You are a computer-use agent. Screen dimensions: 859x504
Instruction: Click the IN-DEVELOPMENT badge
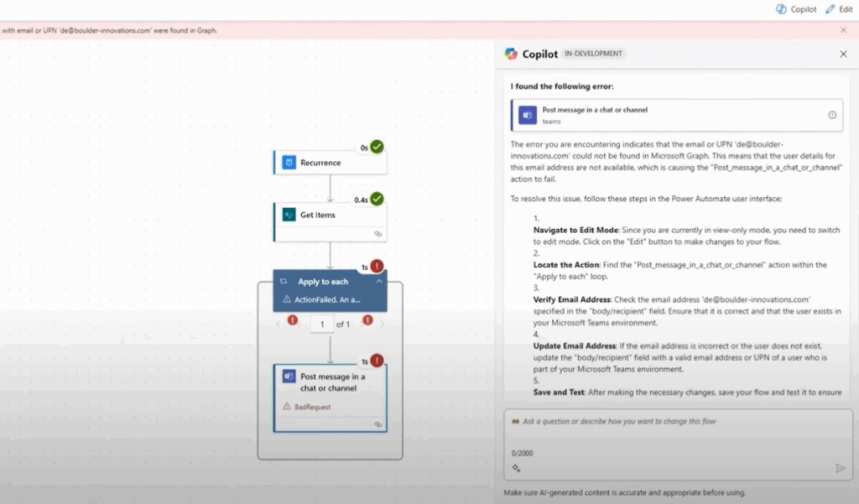point(593,54)
